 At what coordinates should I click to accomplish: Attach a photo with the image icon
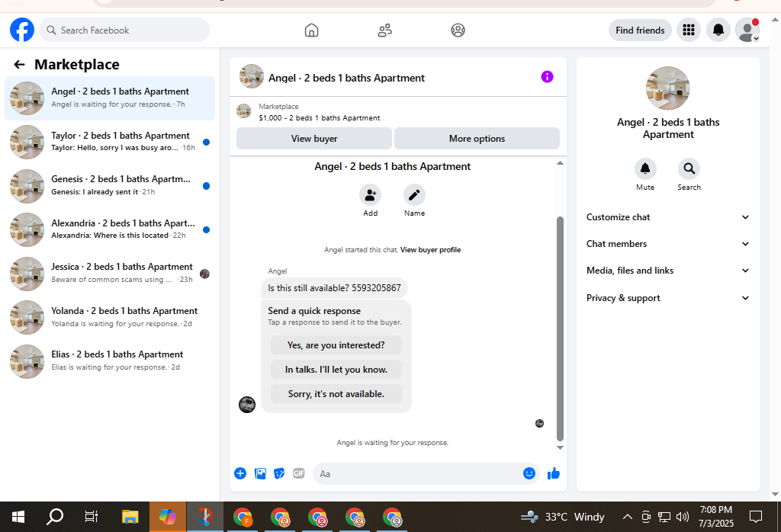260,473
